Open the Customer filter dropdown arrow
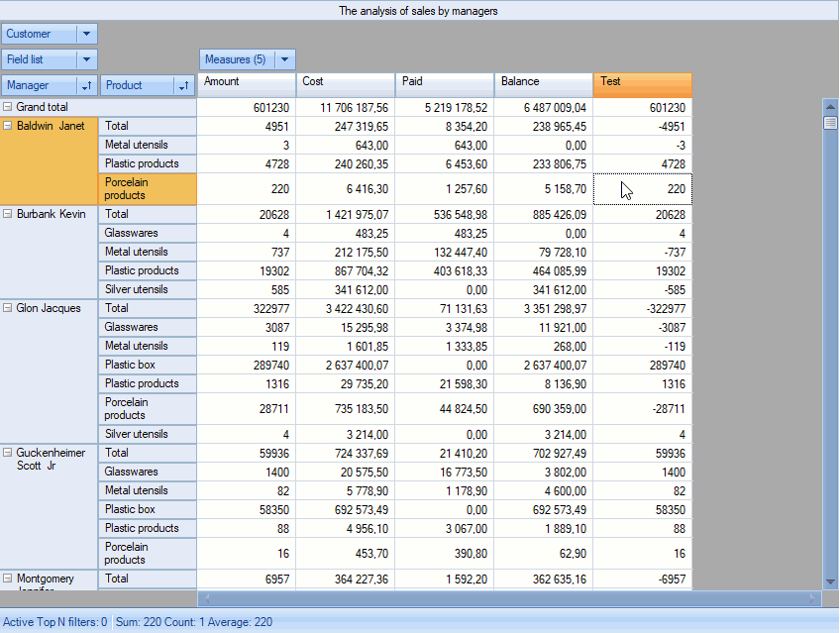The height and width of the screenshot is (633, 840). 86,34
